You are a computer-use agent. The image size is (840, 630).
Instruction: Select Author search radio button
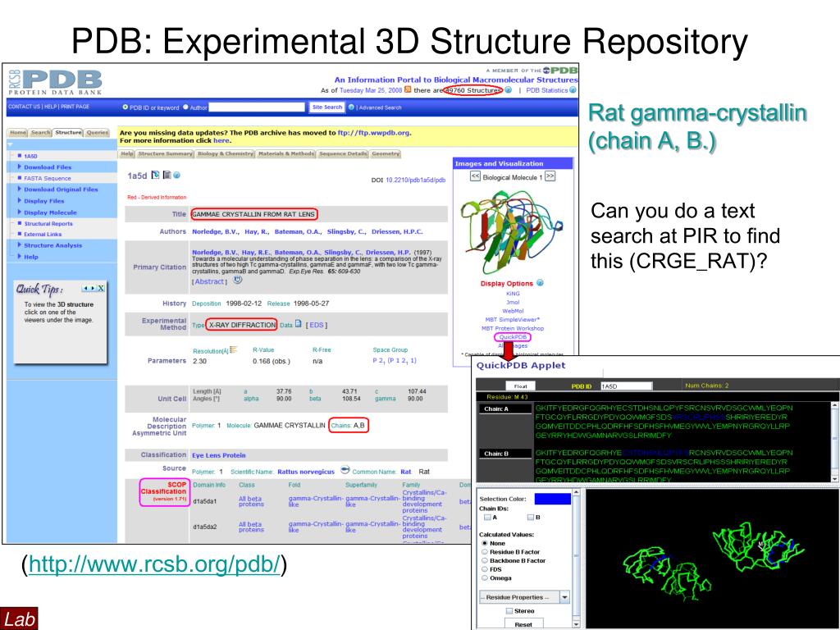(x=186, y=107)
